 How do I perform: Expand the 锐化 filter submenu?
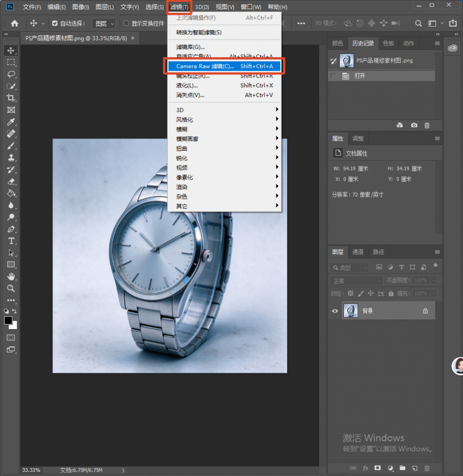point(224,158)
